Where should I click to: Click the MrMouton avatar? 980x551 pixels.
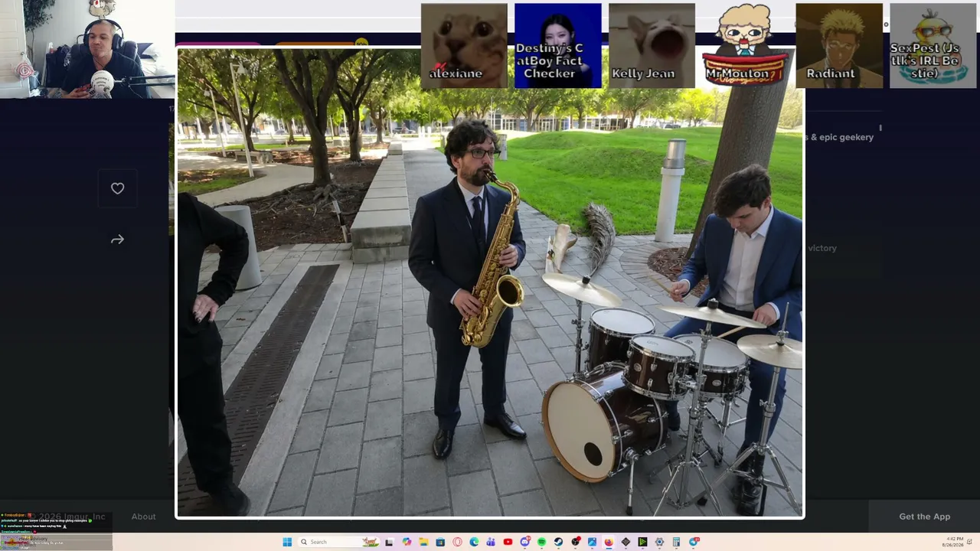click(x=746, y=45)
